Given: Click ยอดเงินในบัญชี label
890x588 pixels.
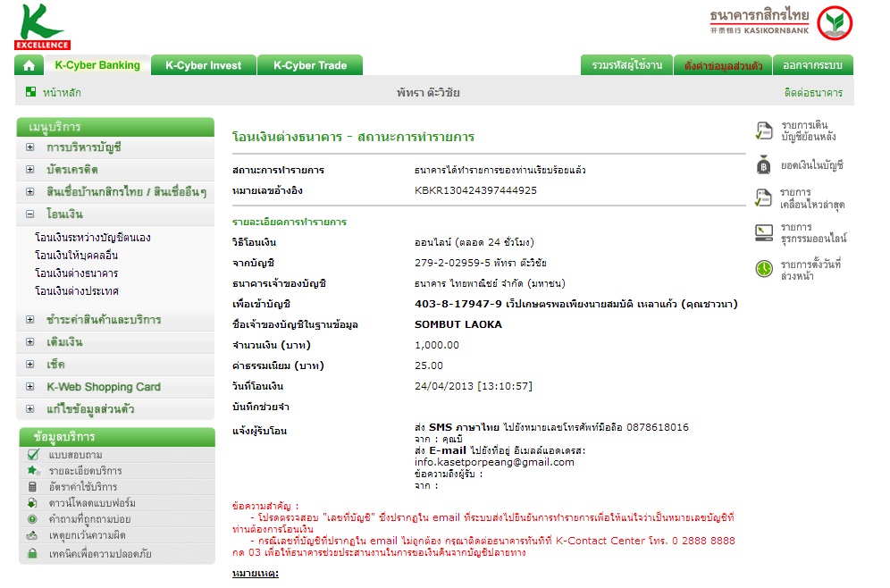Looking at the screenshot, I should coord(812,165).
